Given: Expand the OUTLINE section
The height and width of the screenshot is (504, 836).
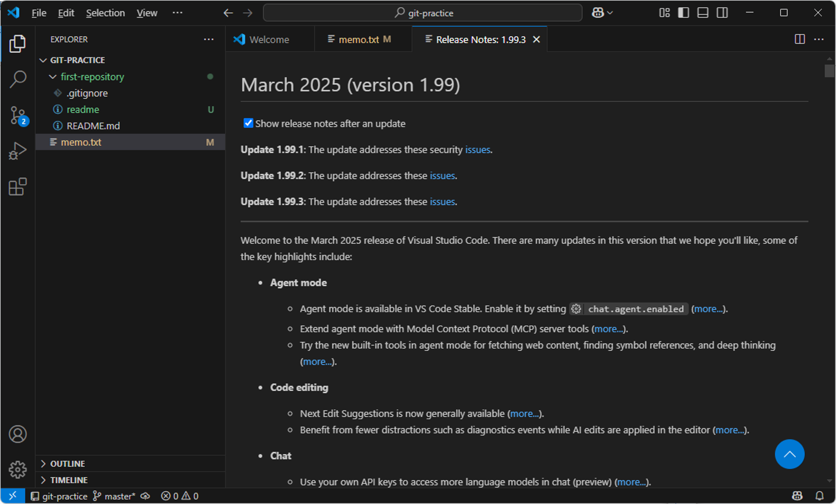Looking at the screenshot, I should pos(67,463).
